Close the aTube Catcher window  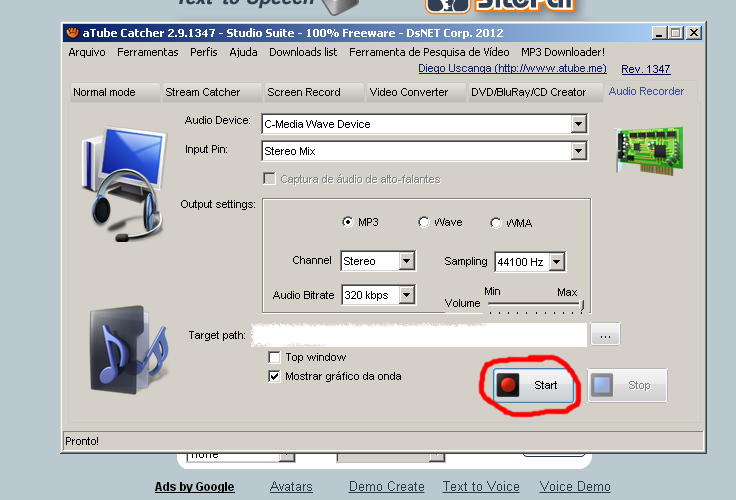[694, 33]
